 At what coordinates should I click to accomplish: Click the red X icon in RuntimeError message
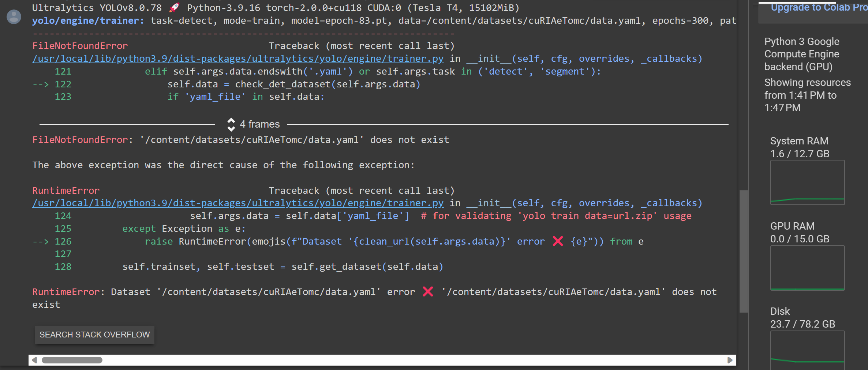click(428, 292)
